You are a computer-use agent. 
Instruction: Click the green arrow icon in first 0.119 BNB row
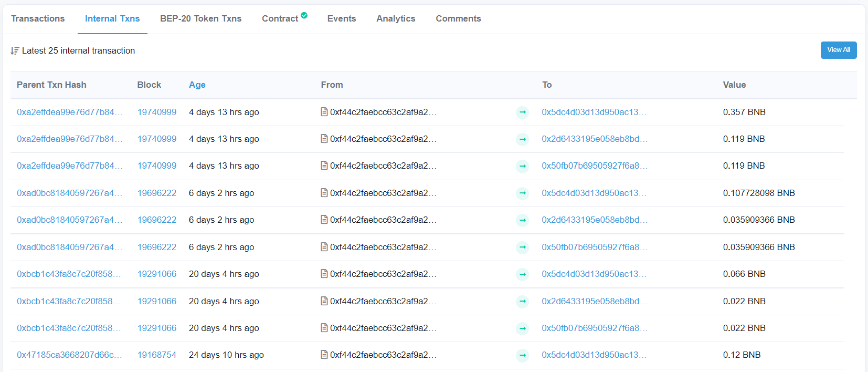522,139
